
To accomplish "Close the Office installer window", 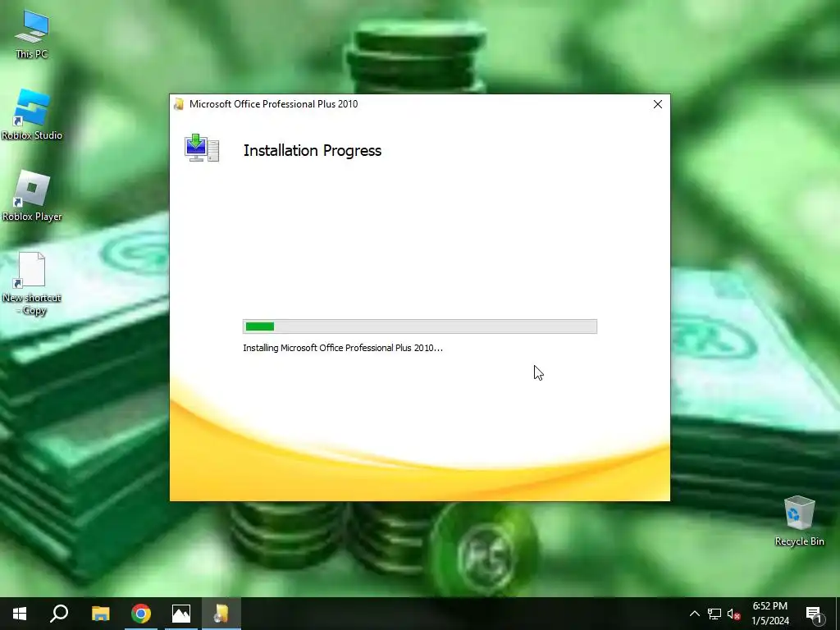I will (x=658, y=104).
